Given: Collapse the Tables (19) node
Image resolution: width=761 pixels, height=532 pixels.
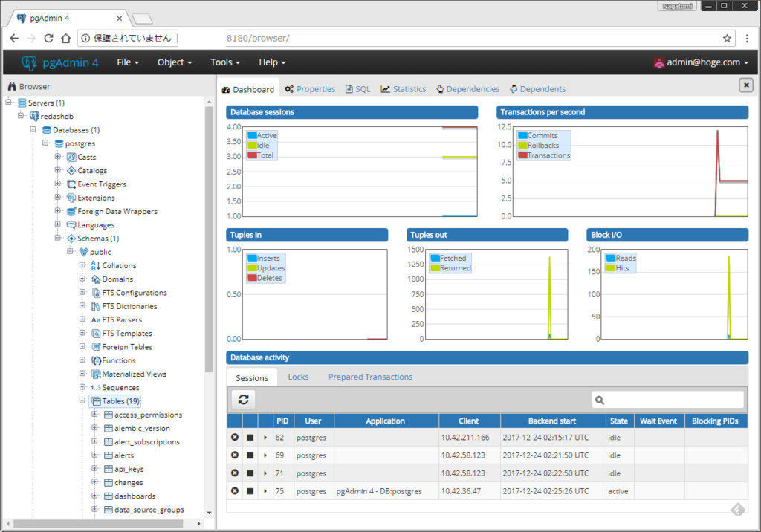Looking at the screenshot, I should [x=82, y=400].
